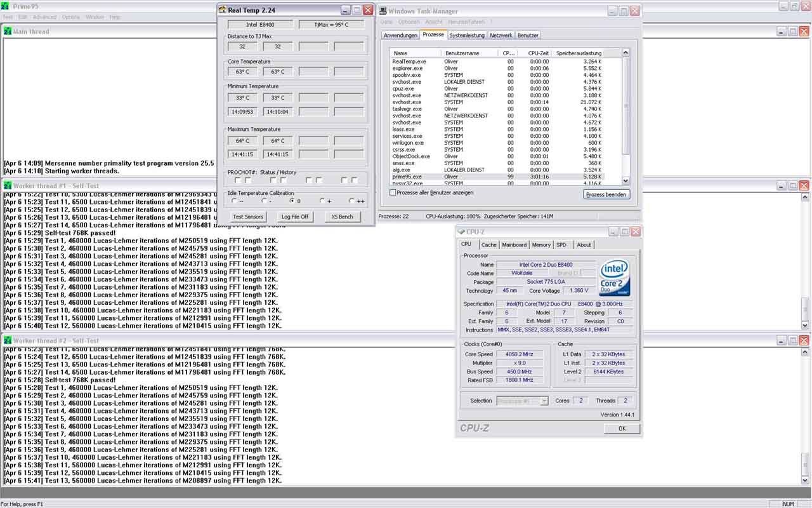Open the Netzwerk tab

(501, 36)
